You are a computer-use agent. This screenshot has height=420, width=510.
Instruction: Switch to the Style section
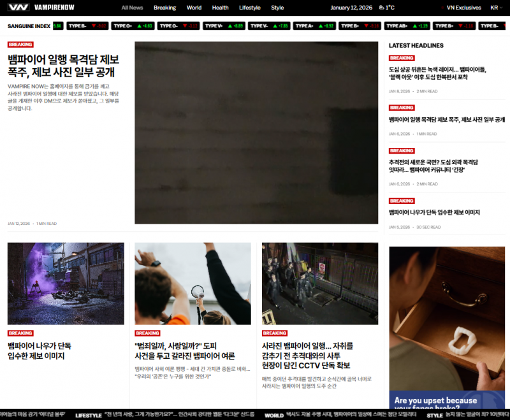coord(277,8)
